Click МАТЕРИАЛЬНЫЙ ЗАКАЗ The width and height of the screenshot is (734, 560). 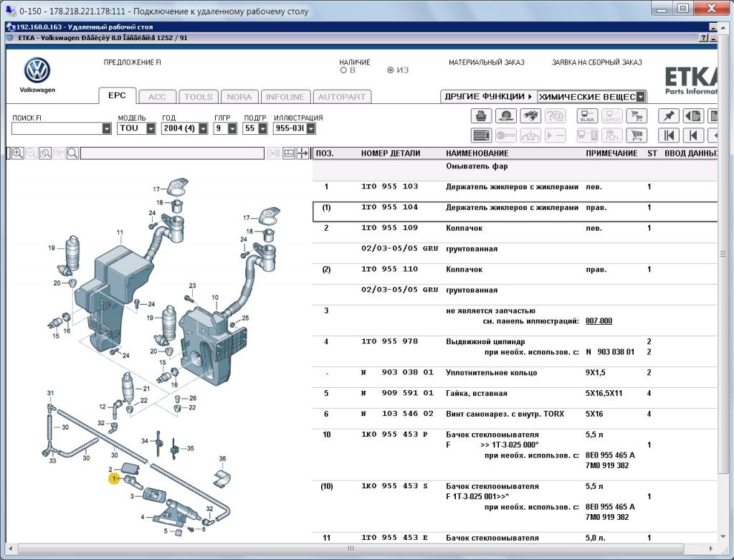[x=487, y=62]
